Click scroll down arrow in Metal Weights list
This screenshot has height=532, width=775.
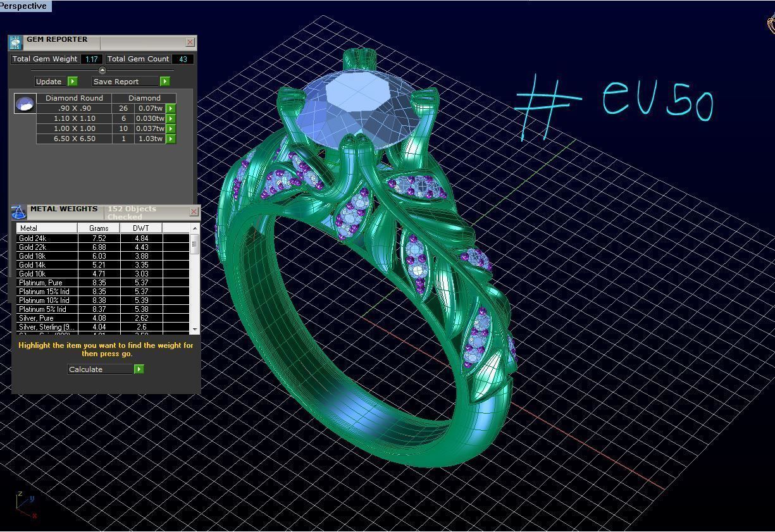pos(195,329)
